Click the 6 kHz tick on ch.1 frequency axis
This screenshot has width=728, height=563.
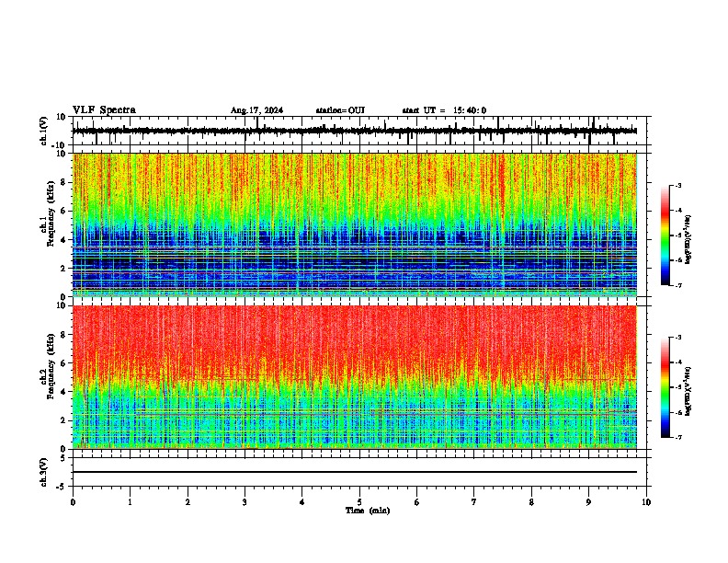64,211
